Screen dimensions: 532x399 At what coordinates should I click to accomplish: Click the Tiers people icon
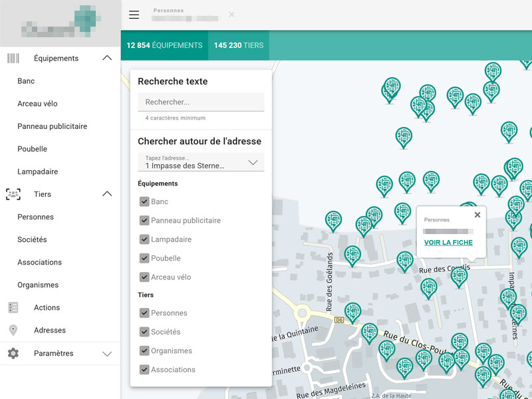coord(13,194)
